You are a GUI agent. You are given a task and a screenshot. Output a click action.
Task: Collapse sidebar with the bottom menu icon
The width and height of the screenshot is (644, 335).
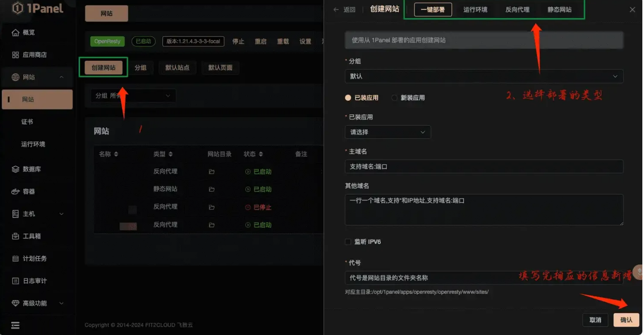15,325
